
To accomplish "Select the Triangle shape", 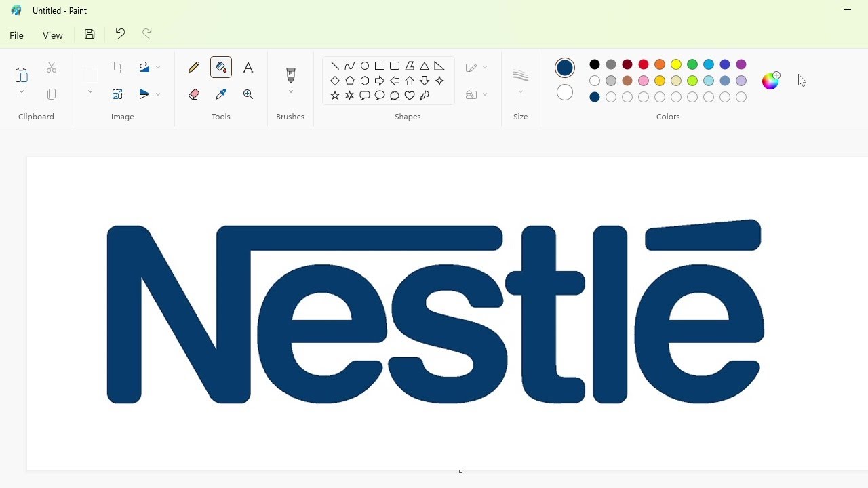I will coord(425,66).
